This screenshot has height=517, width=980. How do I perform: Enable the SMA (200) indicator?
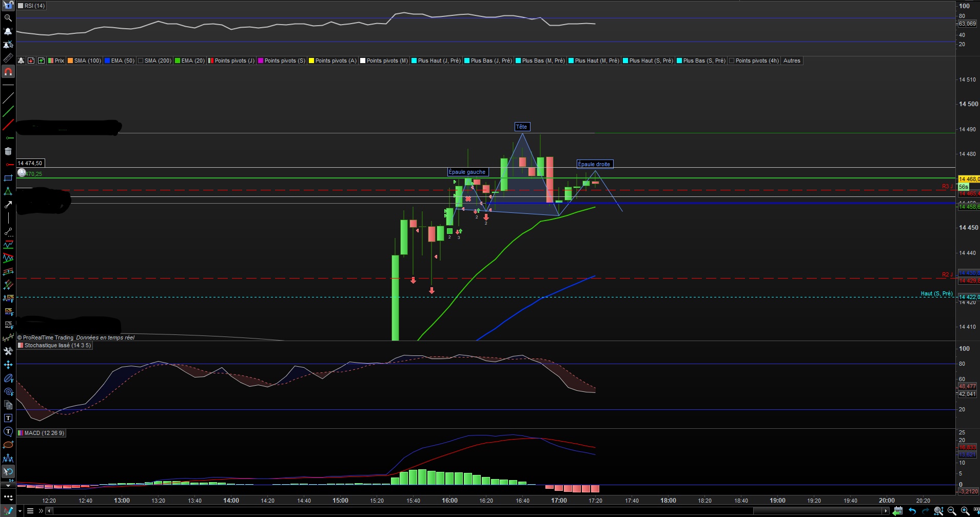141,61
